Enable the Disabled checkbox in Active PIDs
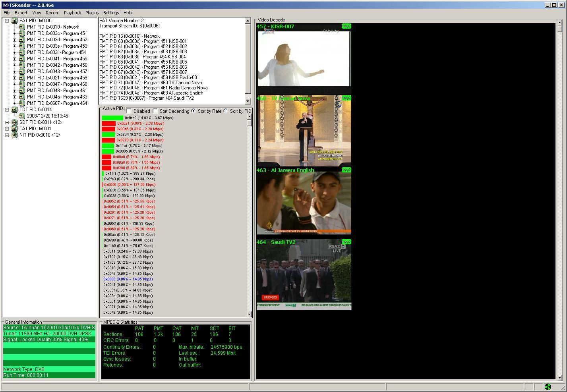Image resolution: width=567 pixels, height=392 pixels. (129, 111)
